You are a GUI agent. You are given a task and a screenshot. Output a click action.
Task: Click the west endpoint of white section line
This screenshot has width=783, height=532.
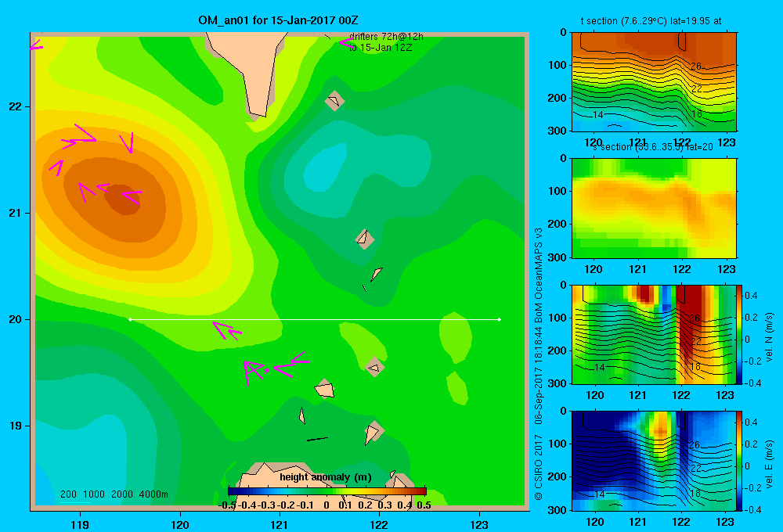tap(130, 319)
